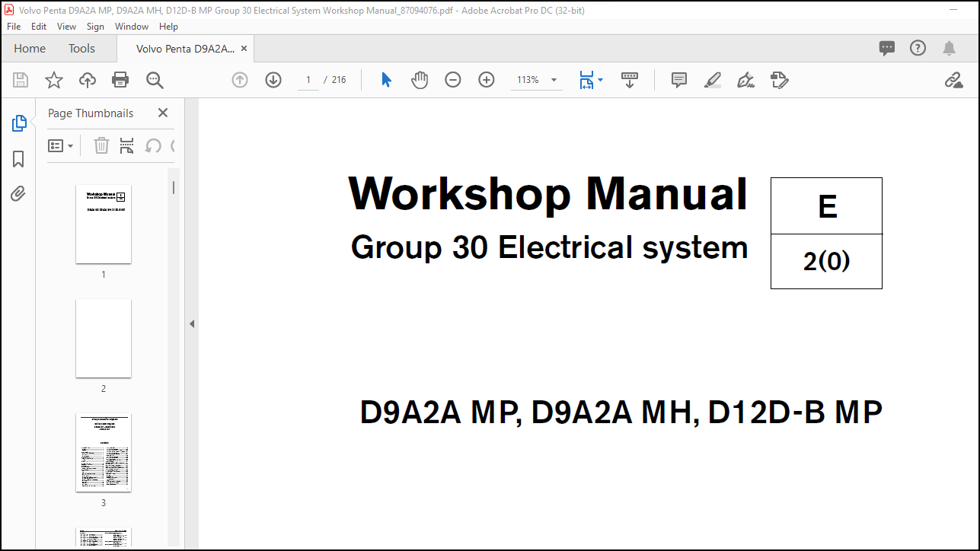Open the zoom level 113% dropdown
This screenshot has height=551, width=980.
point(554,80)
